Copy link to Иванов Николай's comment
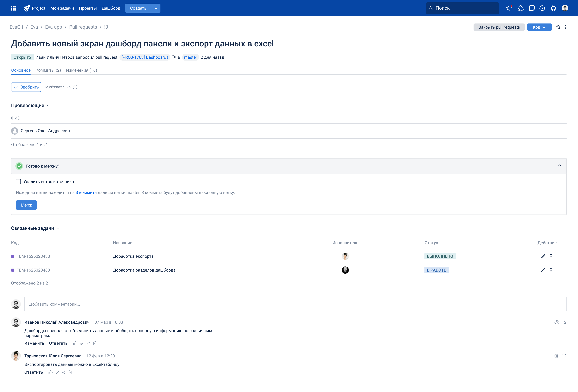 82,343
